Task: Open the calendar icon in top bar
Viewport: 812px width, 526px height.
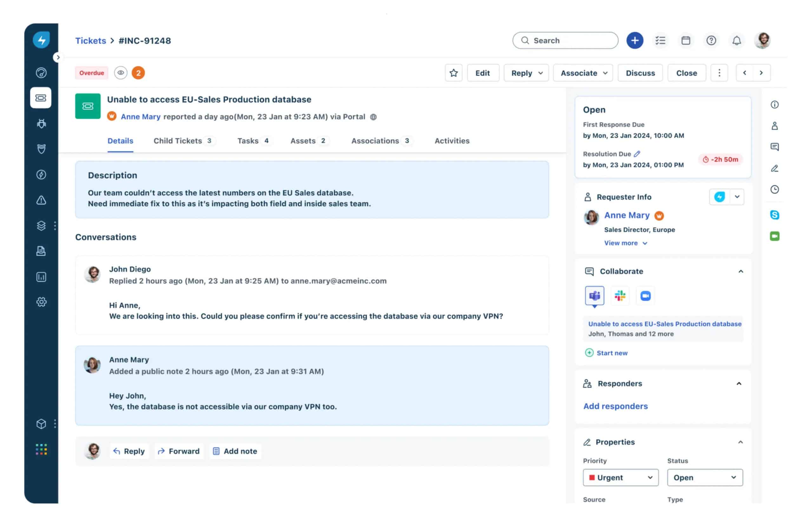Action: pos(686,40)
